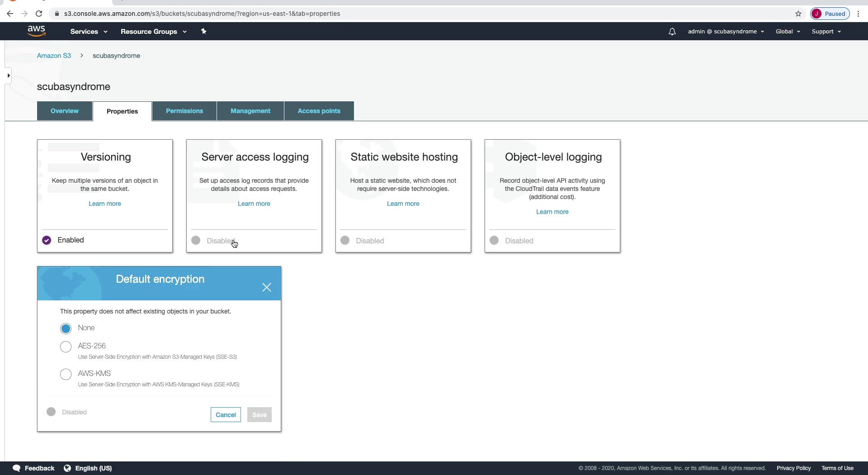
Task: Click the Feedback link in footer
Action: pyautogui.click(x=39, y=468)
